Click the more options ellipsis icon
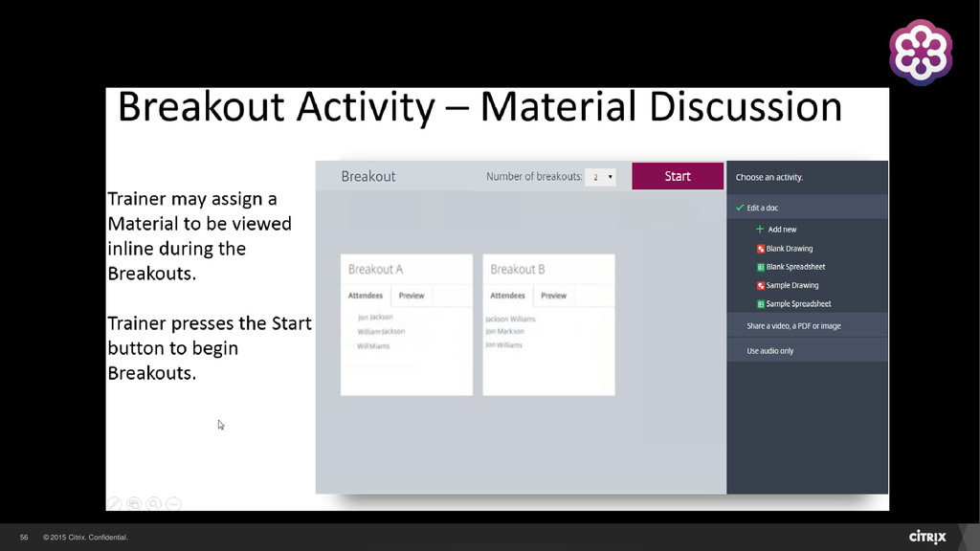Screen dimensions: 980x551 point(174,503)
